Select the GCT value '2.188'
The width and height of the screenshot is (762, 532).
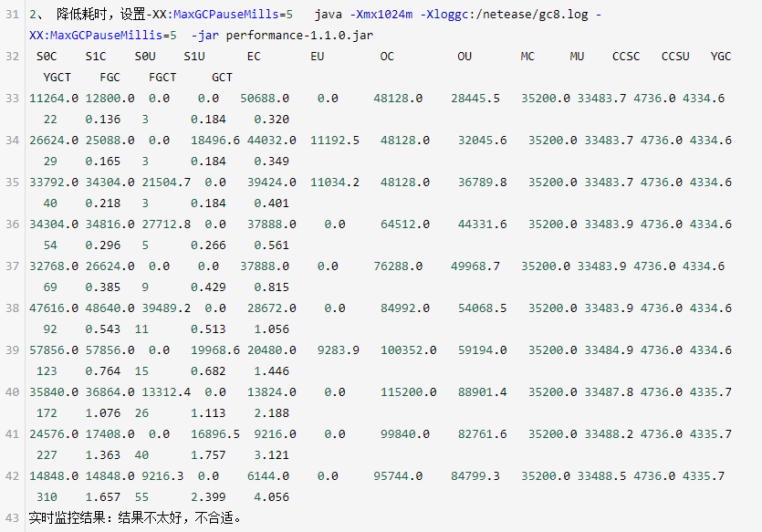(271, 413)
